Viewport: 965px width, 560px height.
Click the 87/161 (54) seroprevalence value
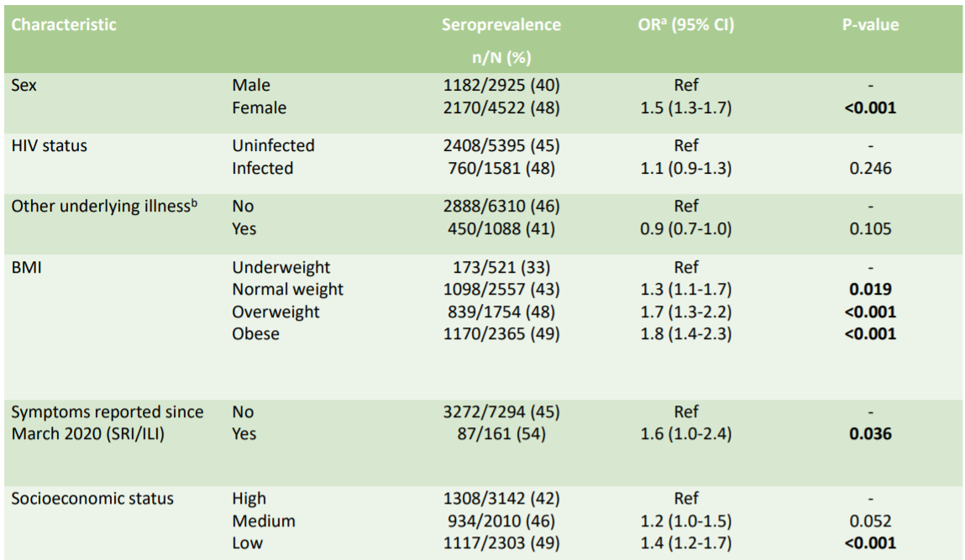pyautogui.click(x=501, y=434)
